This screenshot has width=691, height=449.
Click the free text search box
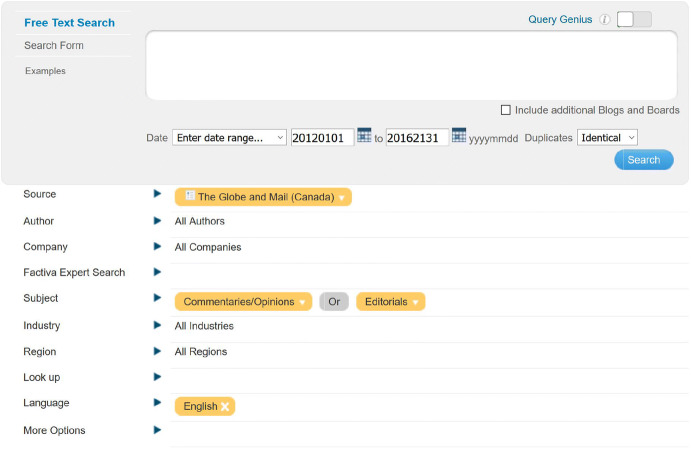pyautogui.click(x=410, y=66)
